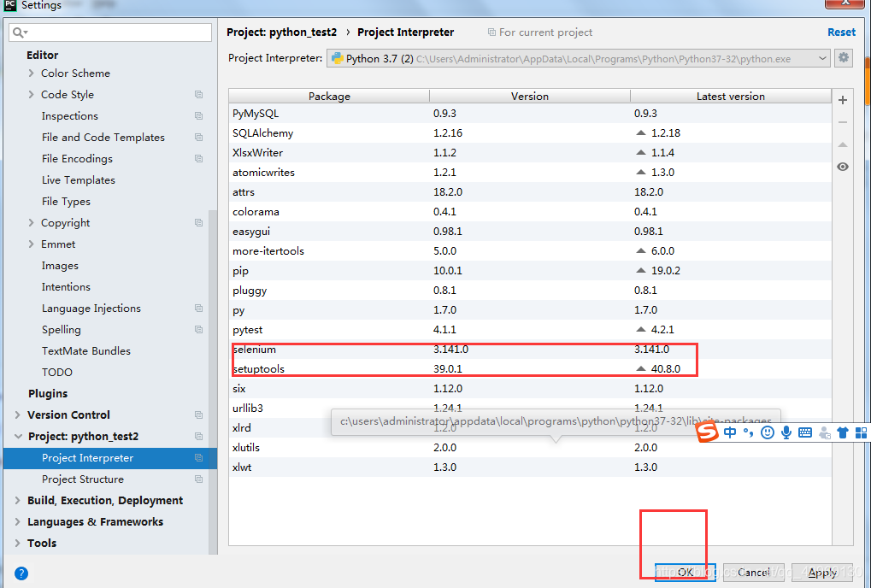The image size is (871, 588).
Task: Sort by Version column header
Action: 530,96
